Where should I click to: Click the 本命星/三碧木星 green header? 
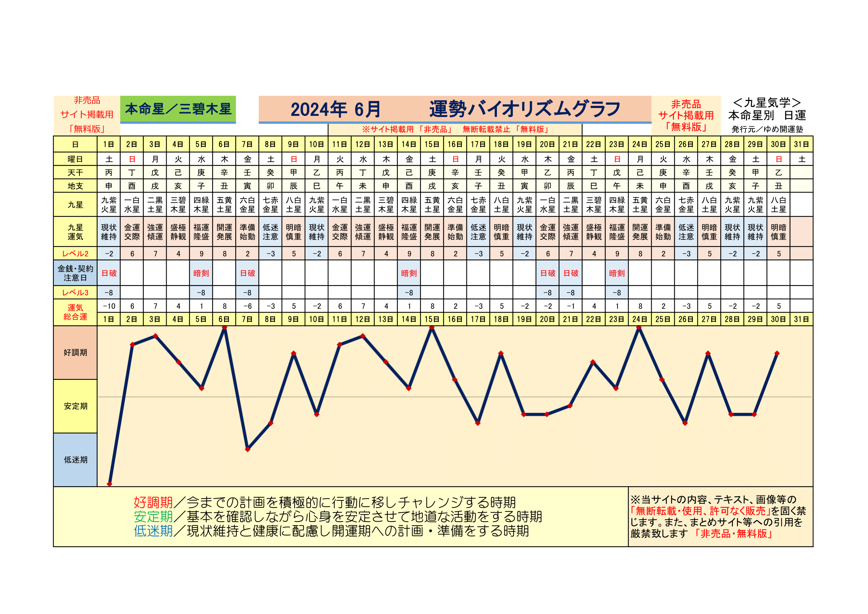[178, 109]
